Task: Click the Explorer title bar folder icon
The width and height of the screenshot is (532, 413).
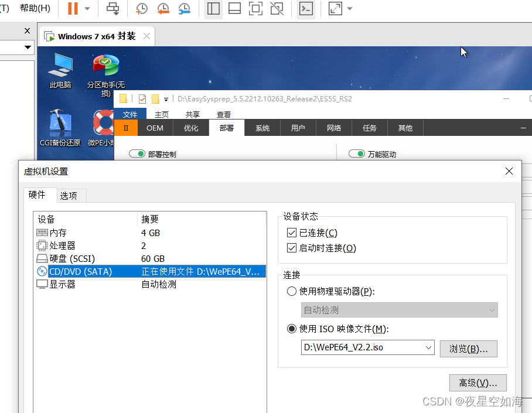Action: click(123, 99)
